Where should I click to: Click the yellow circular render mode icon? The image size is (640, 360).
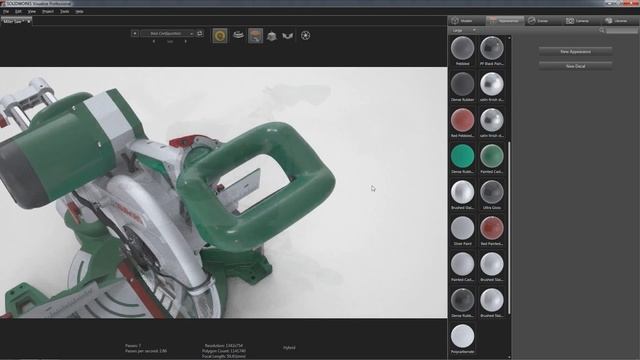220,36
